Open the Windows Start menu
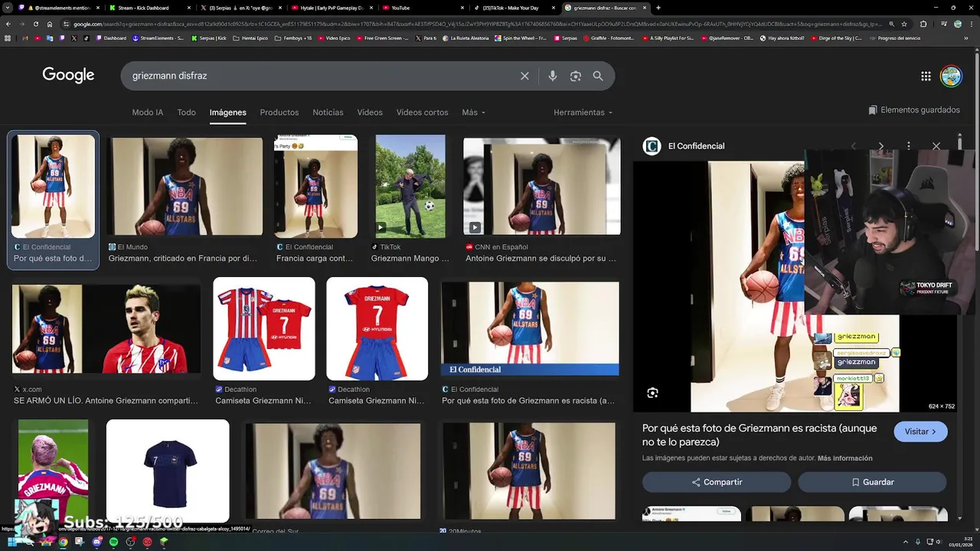This screenshot has height=551, width=980. 12,542
